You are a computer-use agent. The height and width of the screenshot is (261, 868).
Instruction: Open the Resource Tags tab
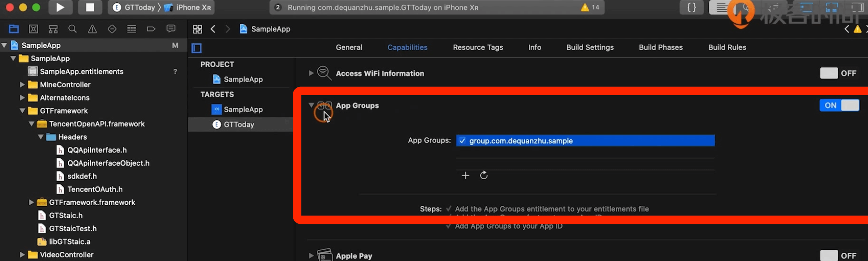pos(478,47)
